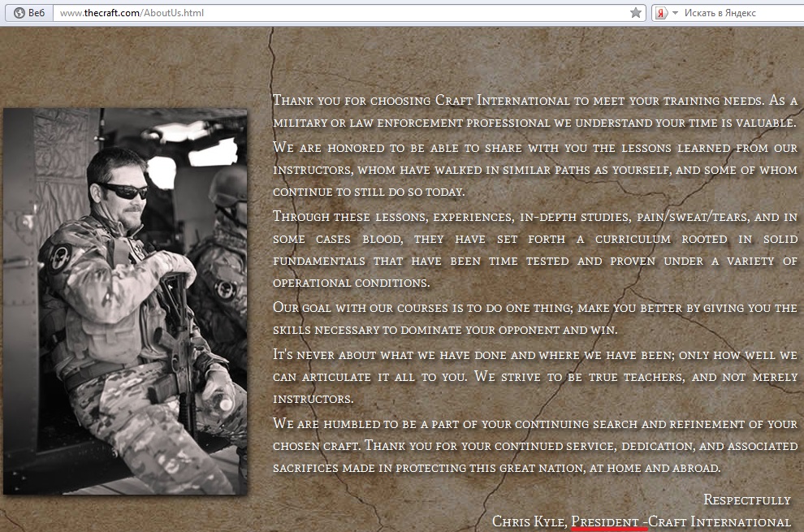The height and width of the screenshot is (532, 804).
Task: Click the soldier's sunglasses in the photo
Action: coord(128,191)
